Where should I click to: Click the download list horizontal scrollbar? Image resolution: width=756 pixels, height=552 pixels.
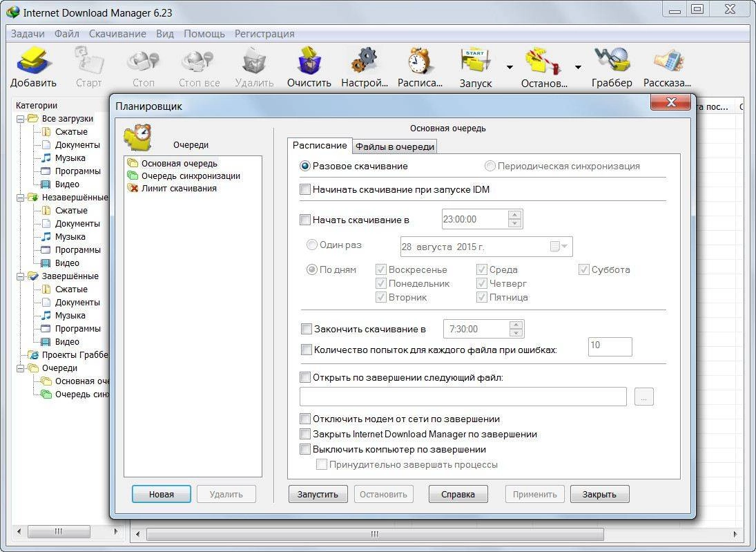(x=375, y=534)
